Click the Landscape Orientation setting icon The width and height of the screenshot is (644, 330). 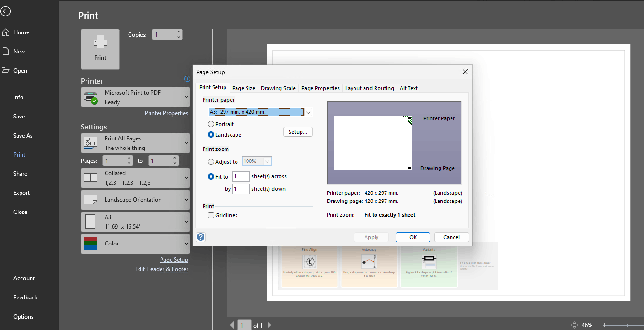(x=89, y=200)
